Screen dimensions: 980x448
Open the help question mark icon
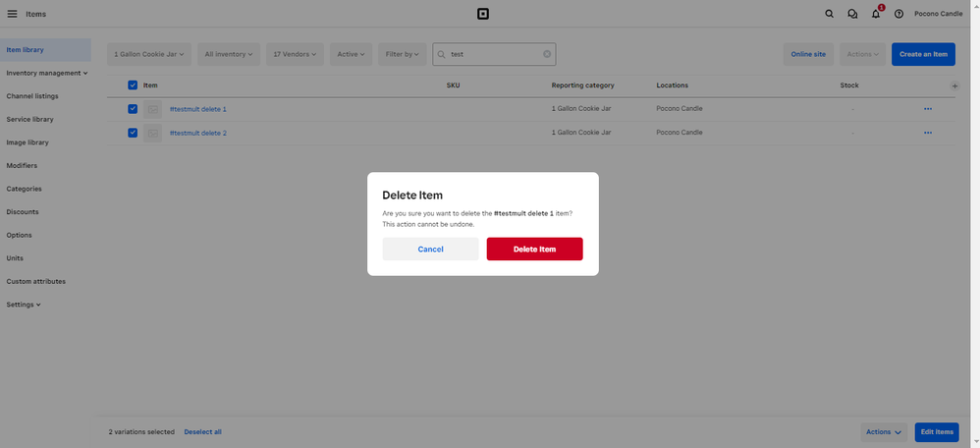(x=898, y=14)
